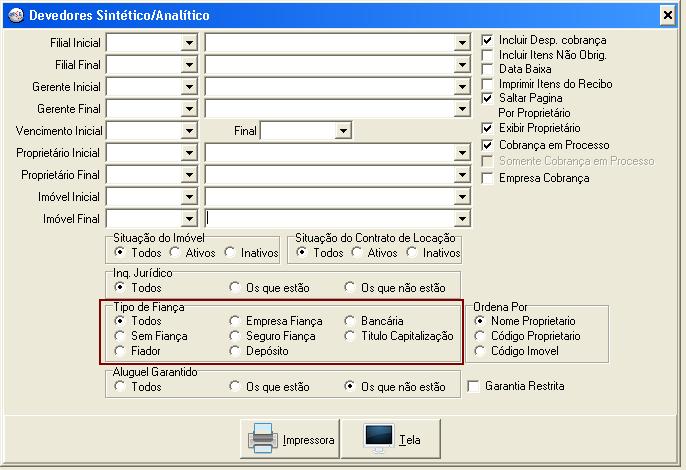Enable Garantia Restrita checkbox

coord(473,386)
